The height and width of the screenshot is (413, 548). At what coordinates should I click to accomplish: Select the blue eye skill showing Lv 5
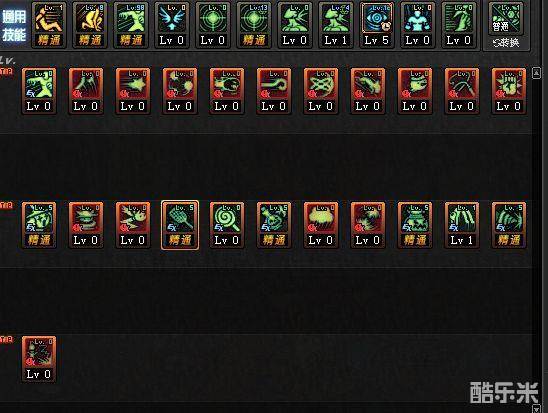376,25
